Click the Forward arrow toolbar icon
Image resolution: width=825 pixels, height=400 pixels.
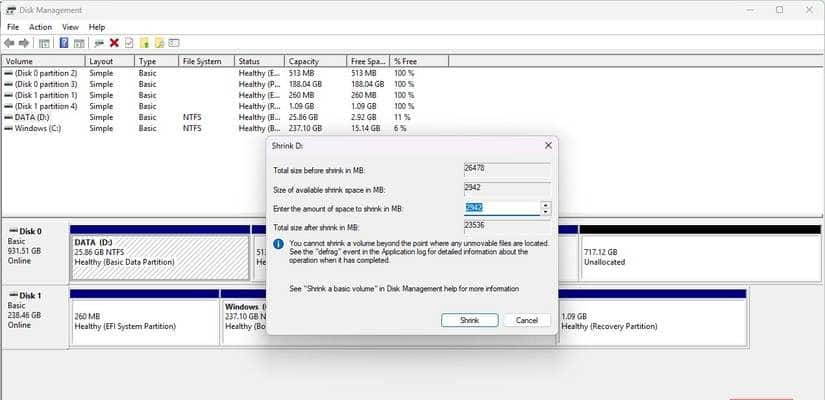(24, 43)
